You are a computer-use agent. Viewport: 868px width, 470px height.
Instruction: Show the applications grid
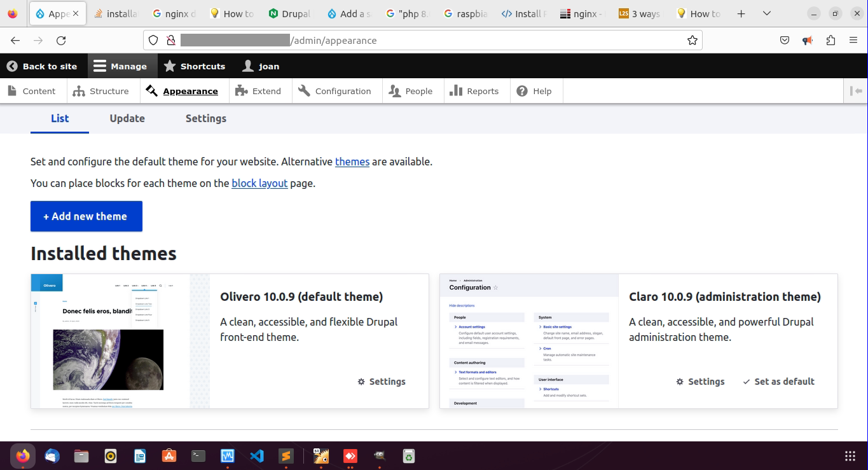(850, 456)
